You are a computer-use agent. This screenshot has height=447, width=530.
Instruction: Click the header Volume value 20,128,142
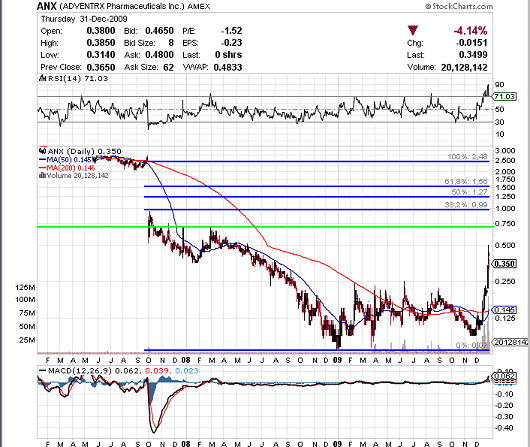pos(464,67)
